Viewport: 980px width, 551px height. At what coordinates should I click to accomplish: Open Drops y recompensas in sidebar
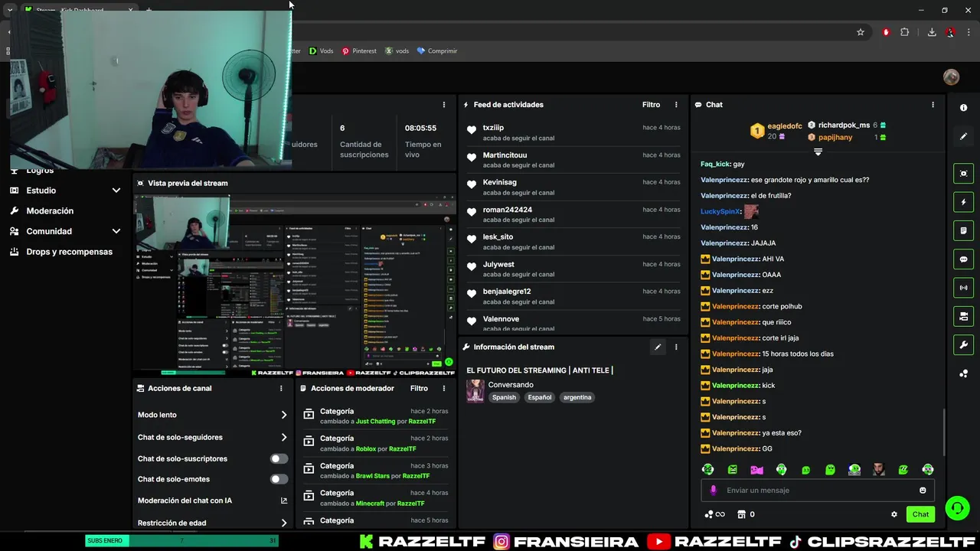coord(69,252)
